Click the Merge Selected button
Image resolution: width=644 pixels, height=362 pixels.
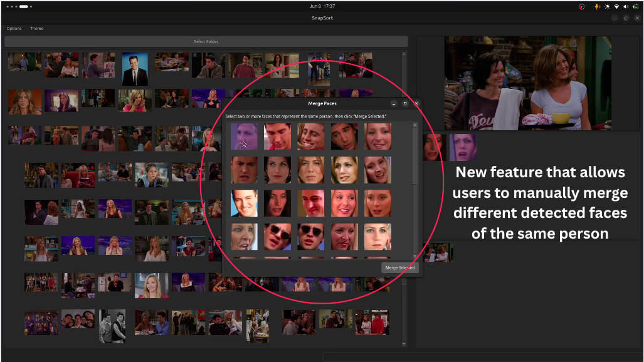(400, 268)
